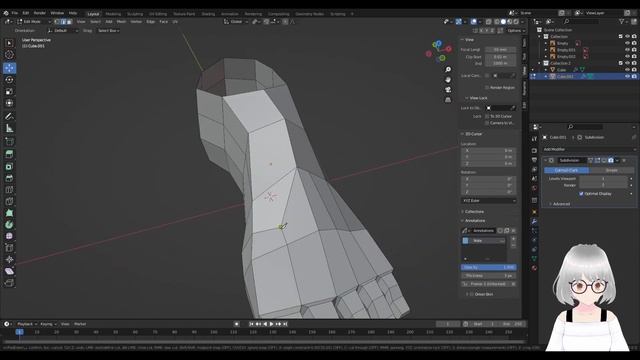Switch to the Sculpting workspace tab
Viewport: 640px width, 360px height.
(x=135, y=14)
